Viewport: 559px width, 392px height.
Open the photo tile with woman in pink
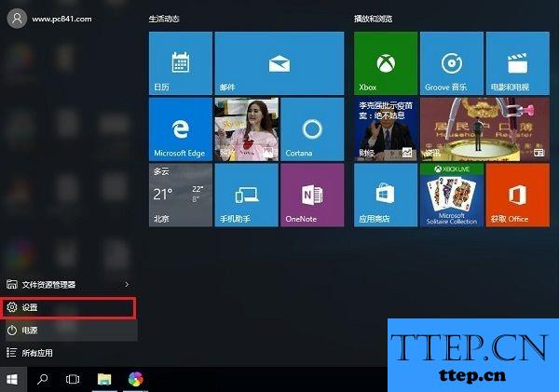tap(246, 129)
